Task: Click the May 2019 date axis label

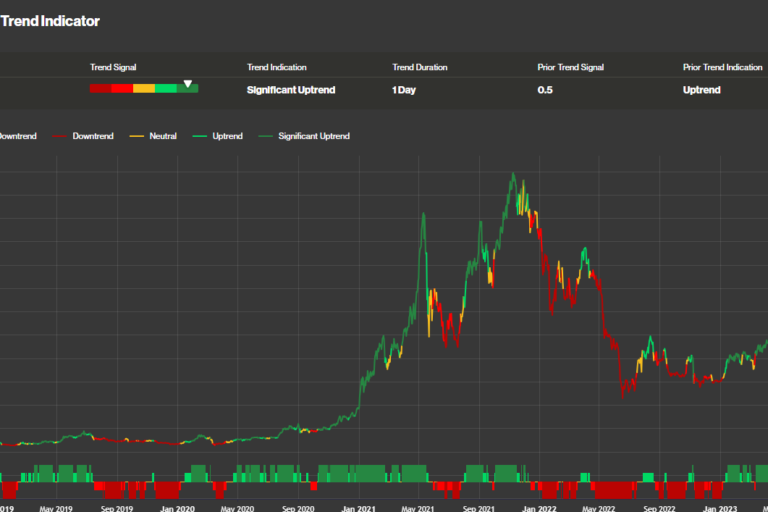Action: [x=57, y=507]
